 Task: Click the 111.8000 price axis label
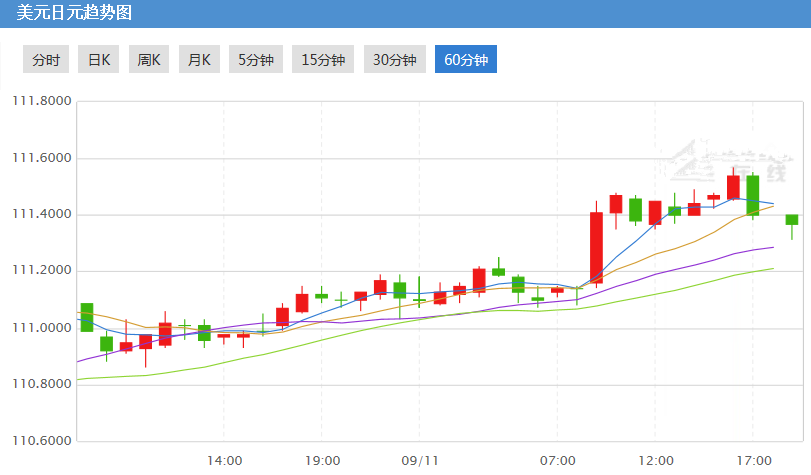point(41,101)
